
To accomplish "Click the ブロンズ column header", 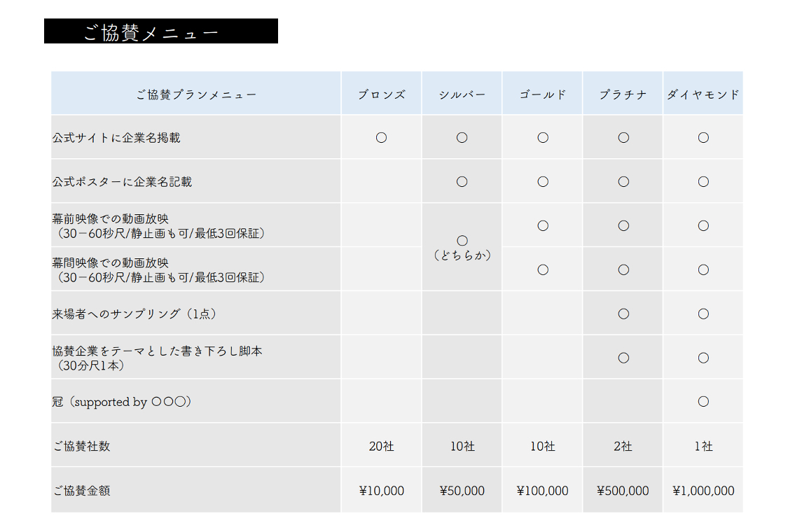I will (381, 94).
